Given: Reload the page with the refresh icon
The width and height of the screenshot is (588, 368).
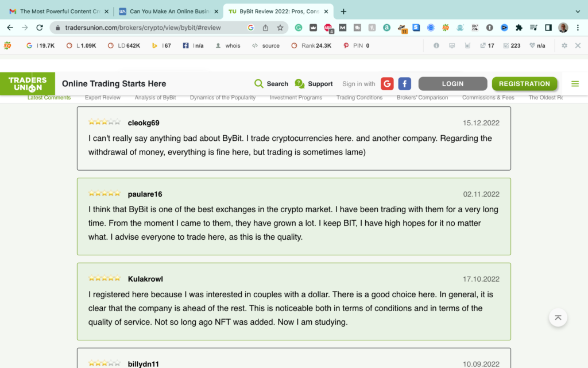Looking at the screenshot, I should pos(40,28).
